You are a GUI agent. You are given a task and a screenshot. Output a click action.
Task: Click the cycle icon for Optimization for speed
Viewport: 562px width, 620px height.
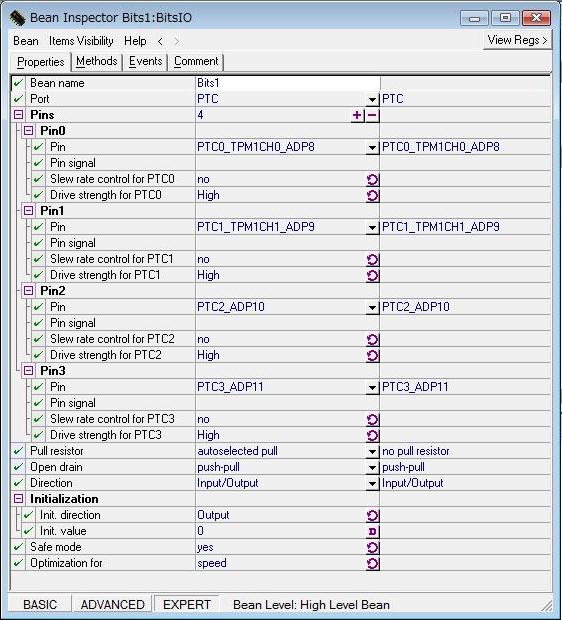372,563
